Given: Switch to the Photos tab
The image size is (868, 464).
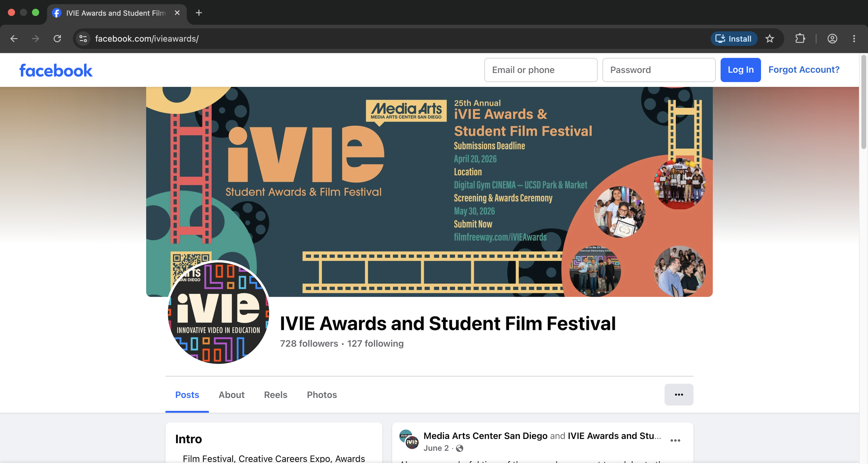Looking at the screenshot, I should click(322, 395).
